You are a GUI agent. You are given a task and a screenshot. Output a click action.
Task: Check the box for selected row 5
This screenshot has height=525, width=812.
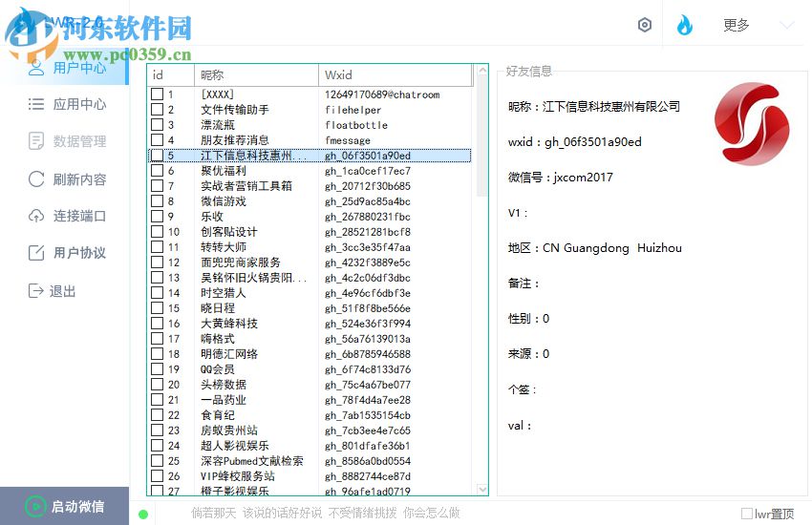[157, 156]
